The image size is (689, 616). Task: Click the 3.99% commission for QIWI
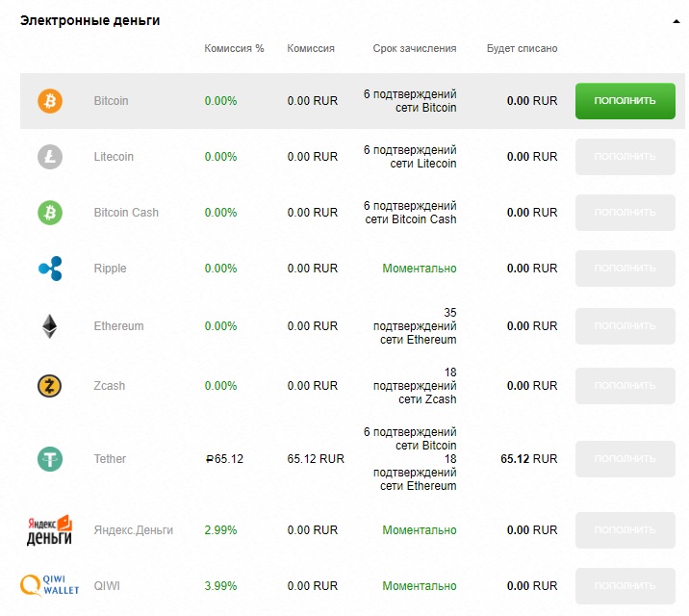(x=220, y=586)
